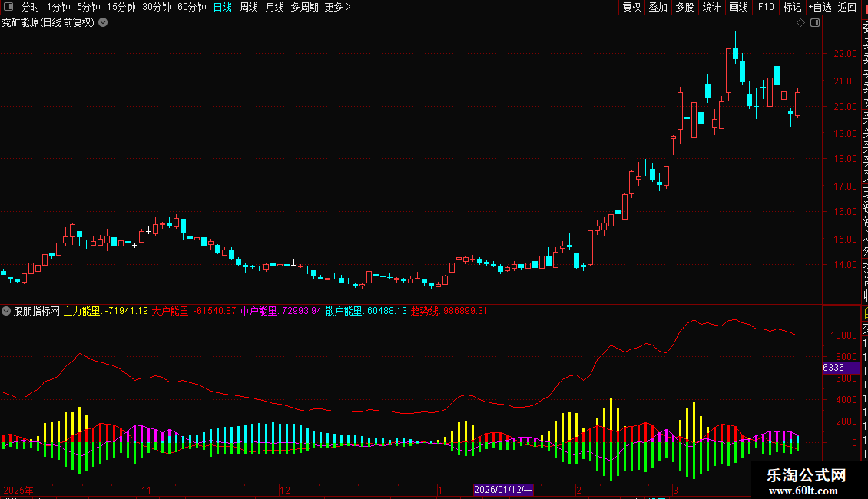Select the 1分钟 period tab

pos(58,7)
